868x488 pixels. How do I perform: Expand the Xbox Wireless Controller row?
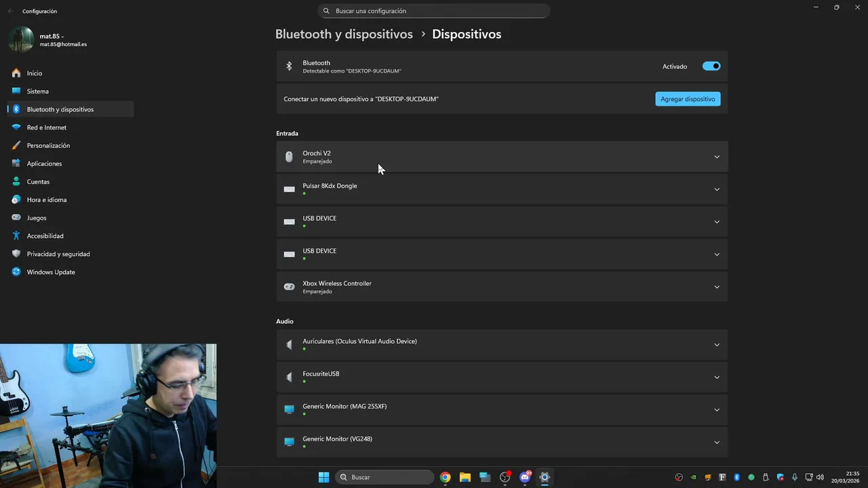pyautogui.click(x=502, y=287)
